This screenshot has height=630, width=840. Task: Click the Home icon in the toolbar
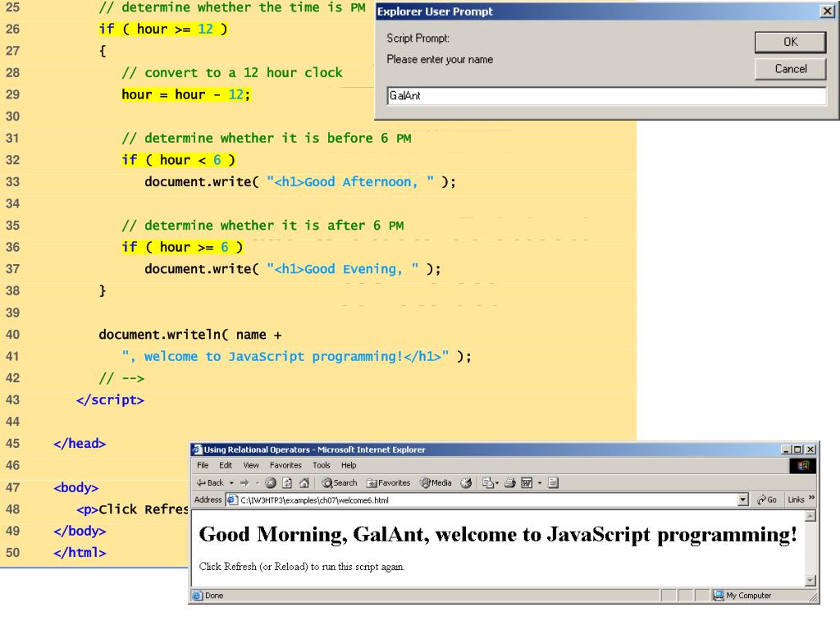(x=304, y=482)
